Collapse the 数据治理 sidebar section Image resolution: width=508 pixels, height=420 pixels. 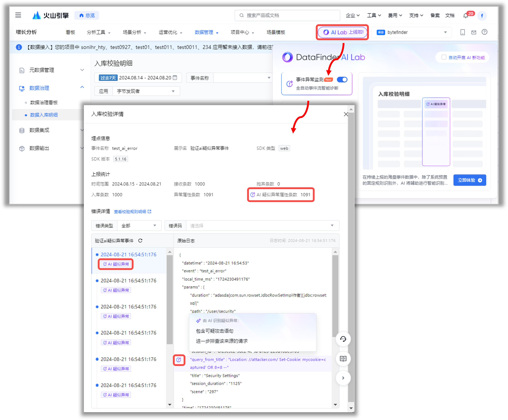point(82,87)
